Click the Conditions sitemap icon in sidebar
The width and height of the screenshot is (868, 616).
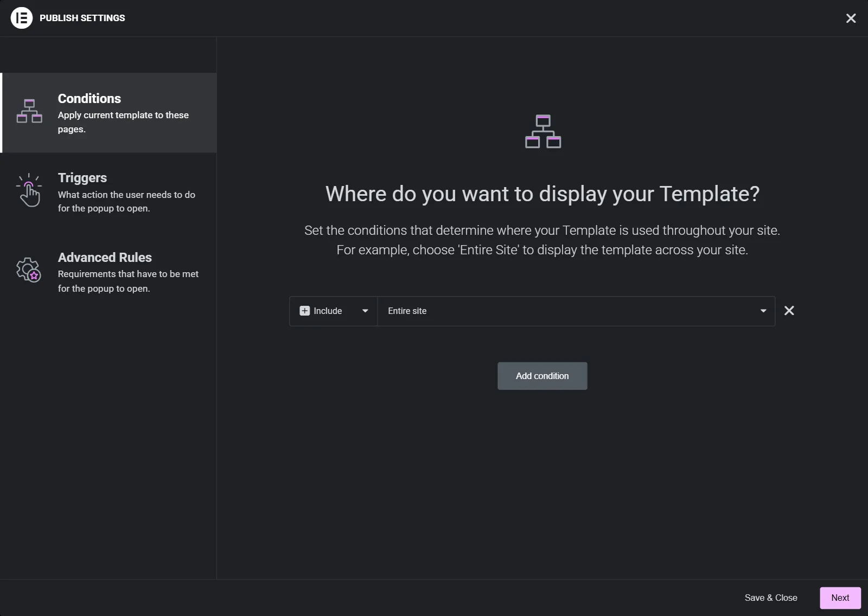coord(29,111)
